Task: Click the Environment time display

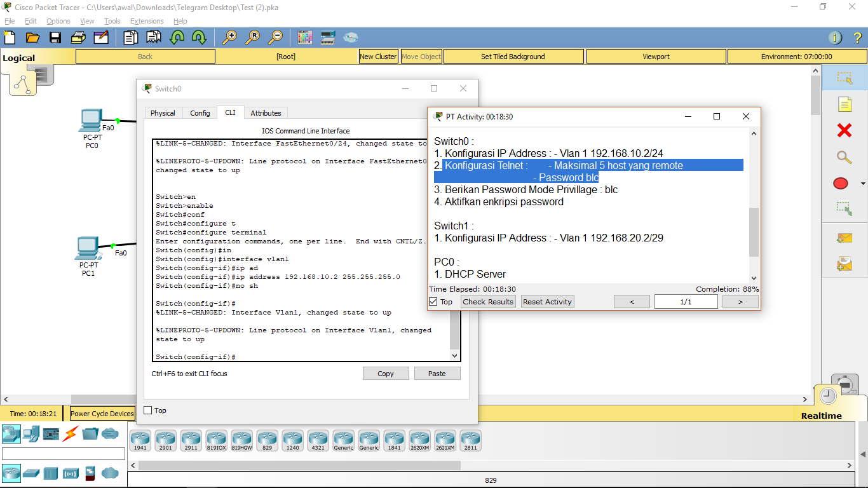Action: point(796,57)
